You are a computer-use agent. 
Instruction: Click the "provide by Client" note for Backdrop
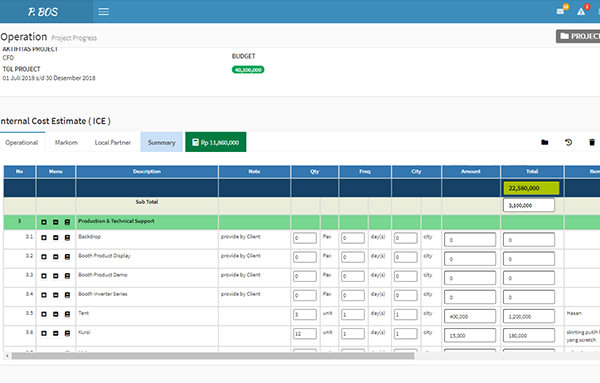coord(240,236)
